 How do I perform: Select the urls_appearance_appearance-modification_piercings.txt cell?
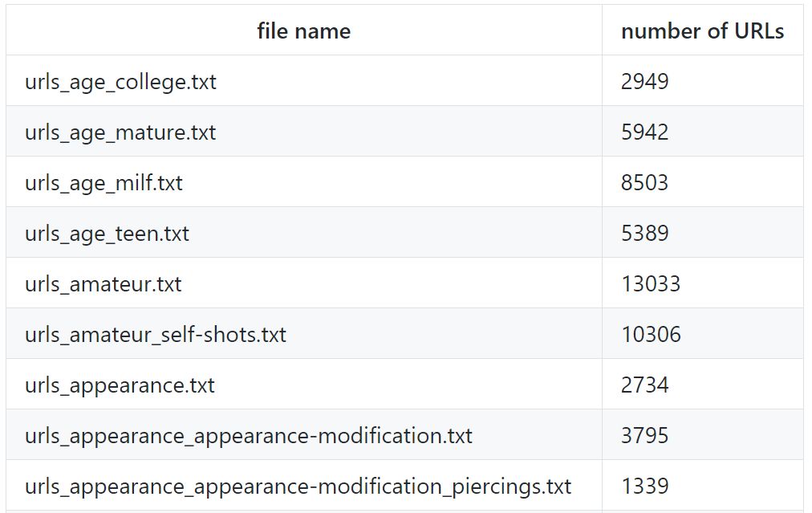pyautogui.click(x=298, y=487)
